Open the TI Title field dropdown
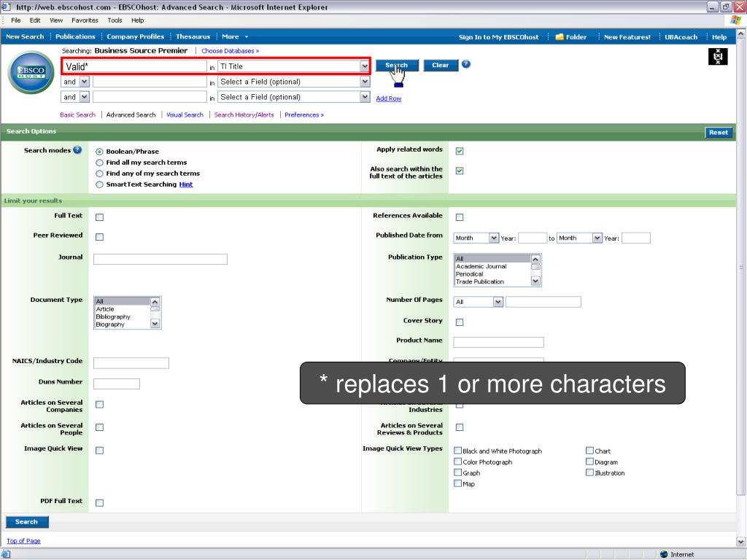 tap(365, 66)
